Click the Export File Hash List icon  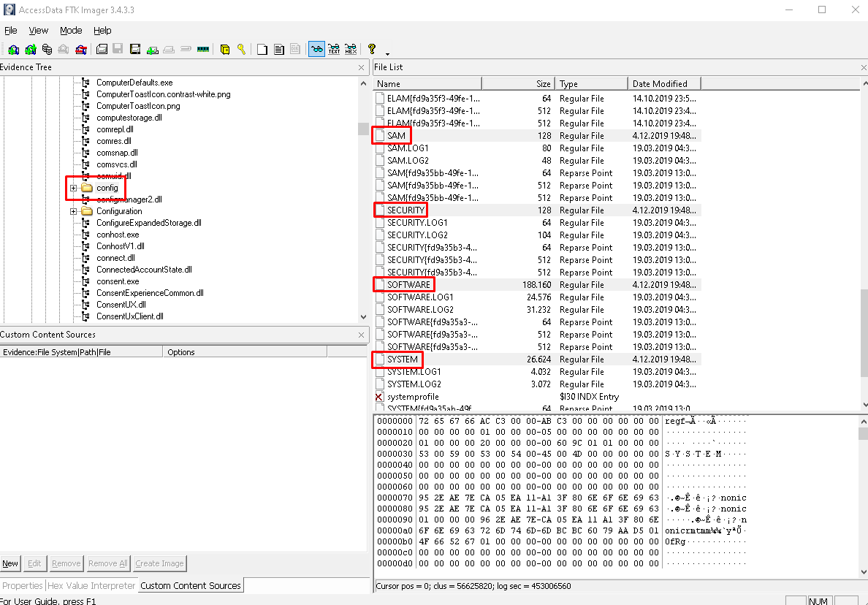(279, 49)
